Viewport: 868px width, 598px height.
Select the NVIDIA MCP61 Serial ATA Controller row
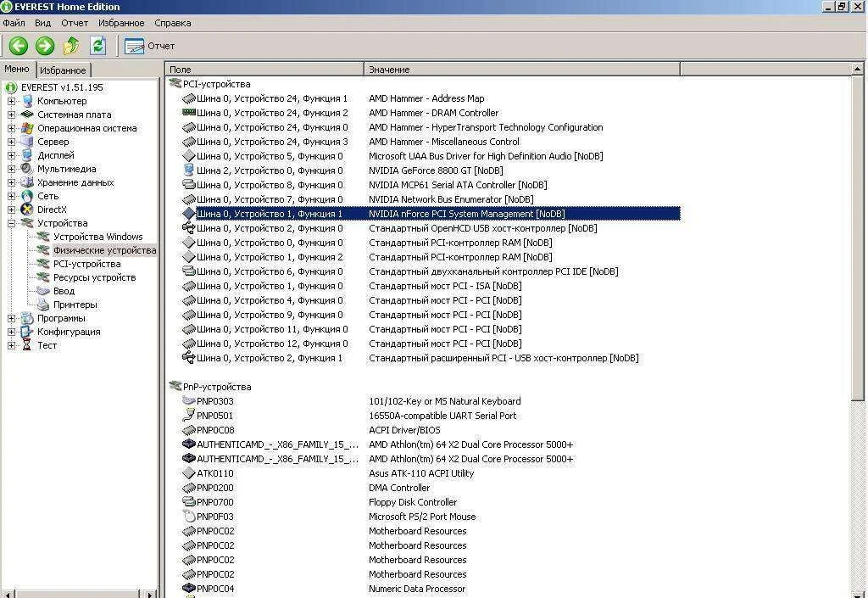(431, 185)
